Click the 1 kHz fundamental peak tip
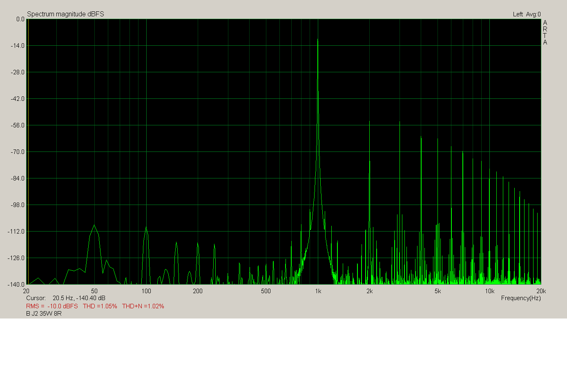 318,40
